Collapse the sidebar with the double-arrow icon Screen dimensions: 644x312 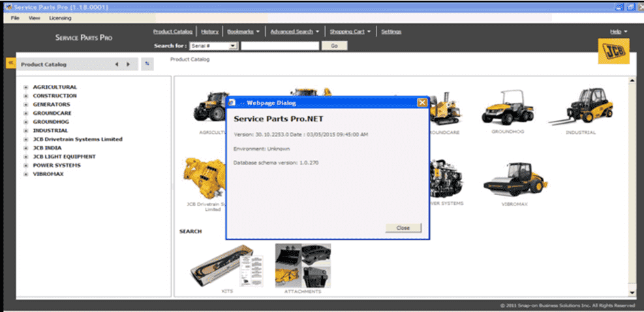click(10, 63)
